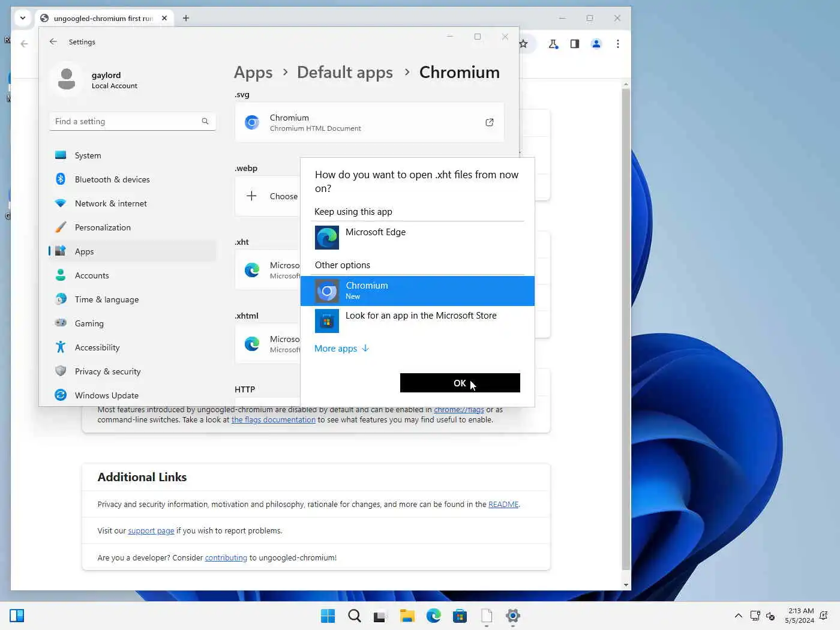Expand the More apps list

pyautogui.click(x=341, y=349)
